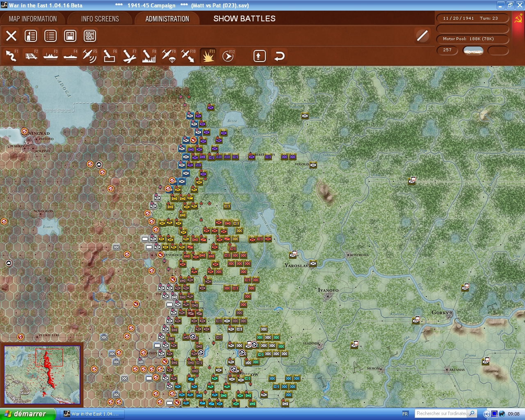Click the Kostroma city on the map
The width and height of the screenshot is (525, 420).
click(358, 255)
